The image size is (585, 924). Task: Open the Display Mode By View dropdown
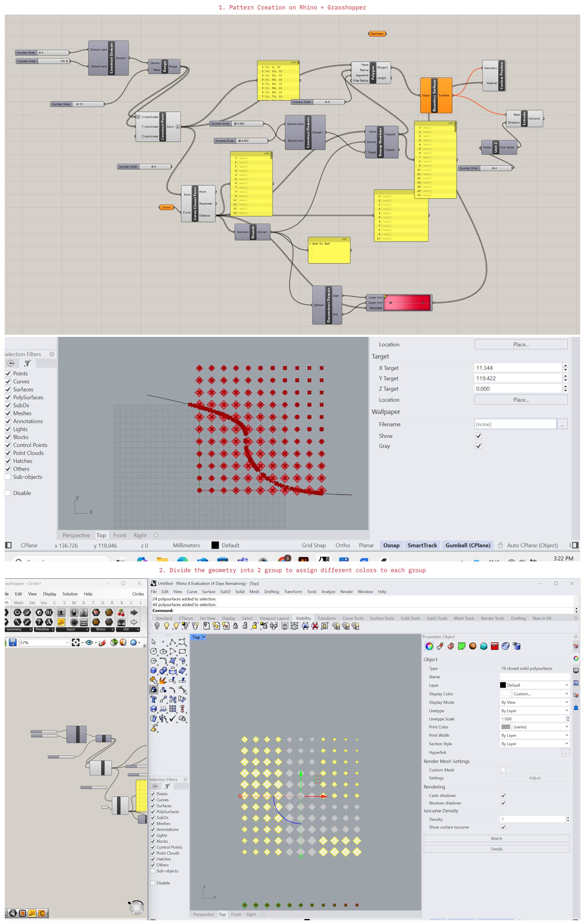pos(534,702)
